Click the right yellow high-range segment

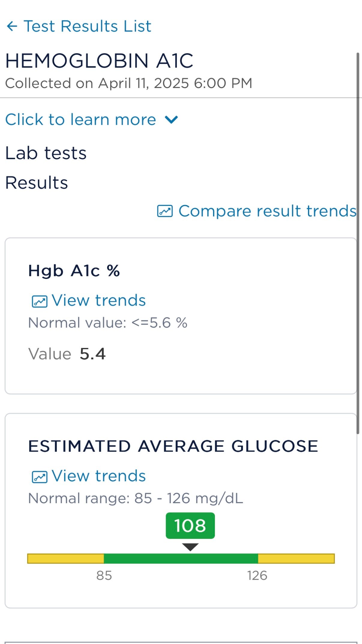tap(296, 559)
